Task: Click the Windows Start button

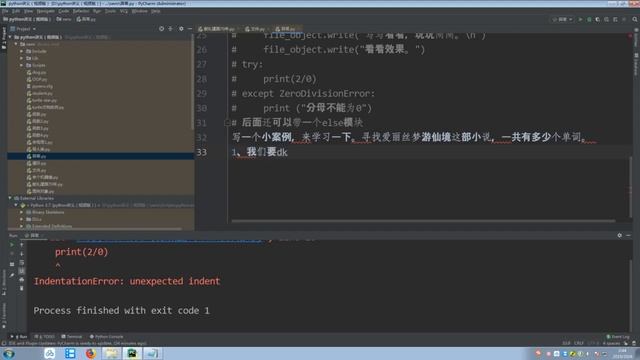Action: click(9, 353)
